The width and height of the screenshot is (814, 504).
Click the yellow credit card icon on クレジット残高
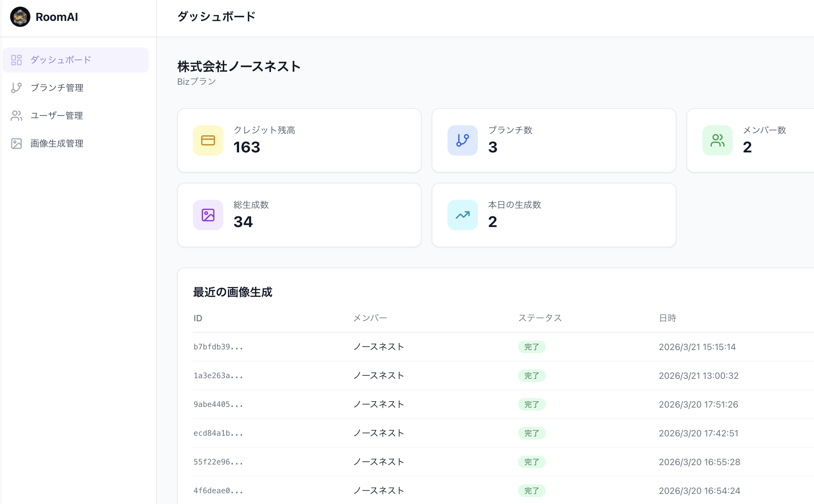tap(208, 140)
